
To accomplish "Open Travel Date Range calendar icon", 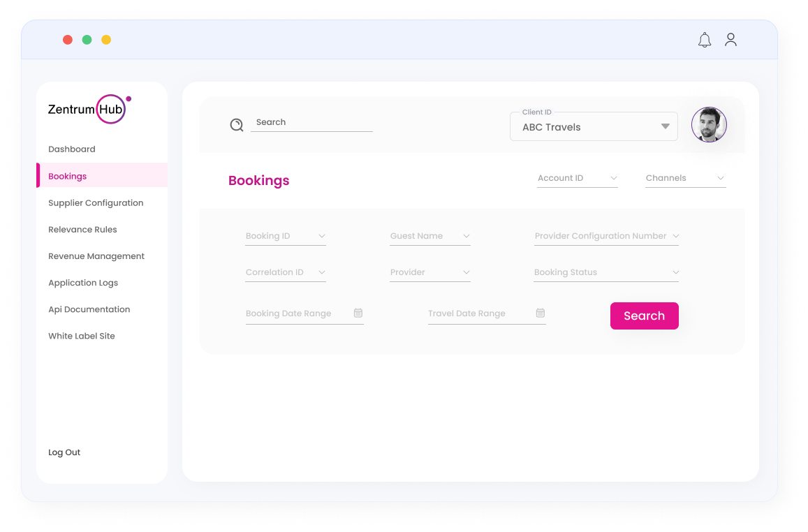I will click(540, 313).
